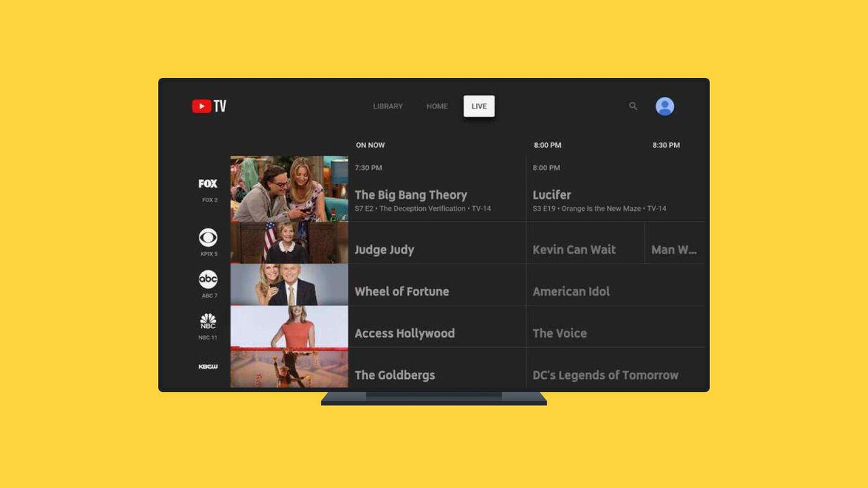The width and height of the screenshot is (868, 488).
Task: Select the KBCW channel logo
Action: coord(208,367)
